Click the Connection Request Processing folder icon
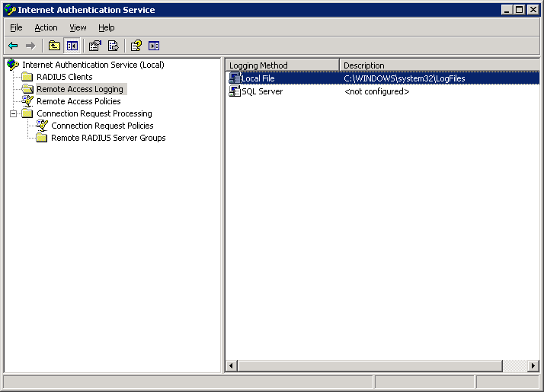The height and width of the screenshot is (392, 544). [27, 113]
